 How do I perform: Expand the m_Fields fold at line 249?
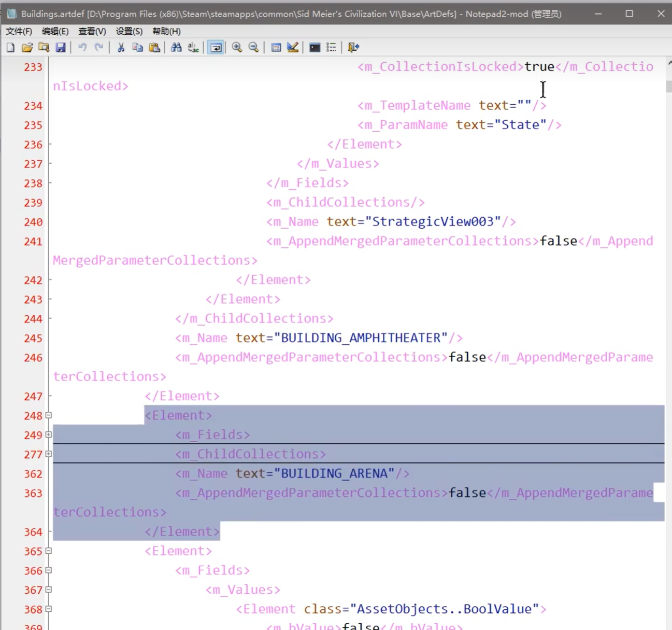coord(49,435)
